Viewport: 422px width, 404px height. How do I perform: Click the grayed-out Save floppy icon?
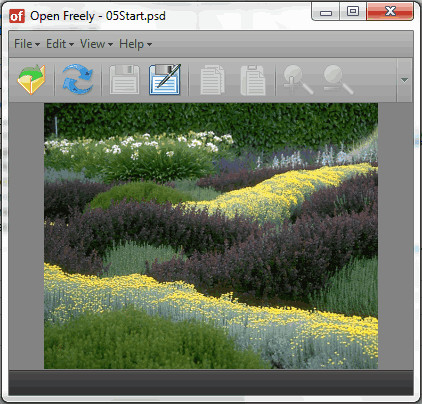coord(124,80)
